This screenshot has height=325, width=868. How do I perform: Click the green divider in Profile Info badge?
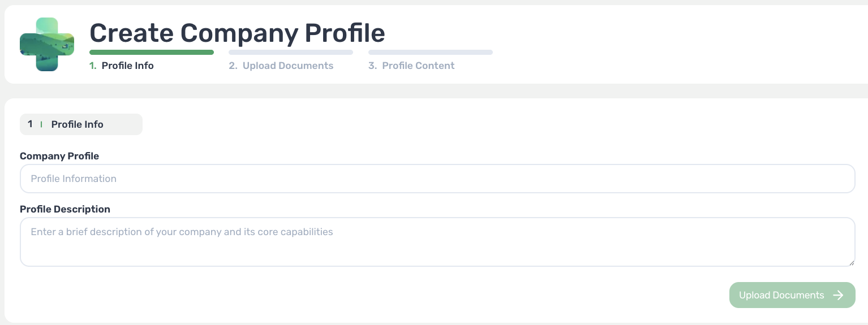pyautogui.click(x=41, y=124)
